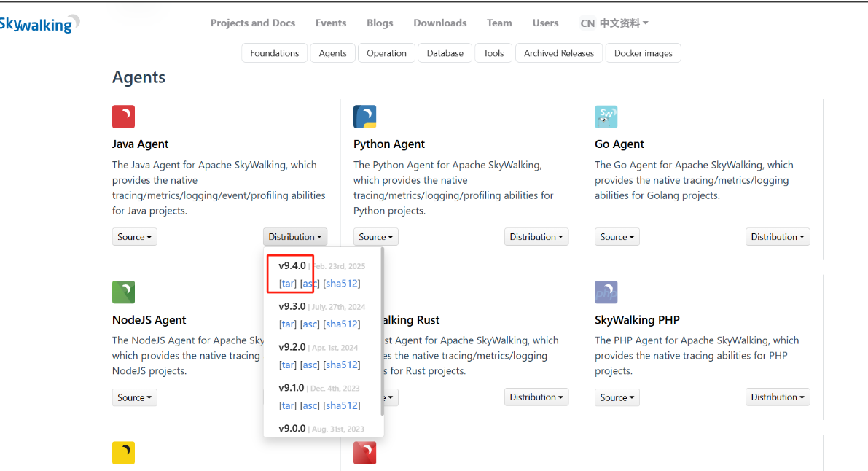Open v9.3.0 asc signature link
868x471 pixels.
click(310, 324)
